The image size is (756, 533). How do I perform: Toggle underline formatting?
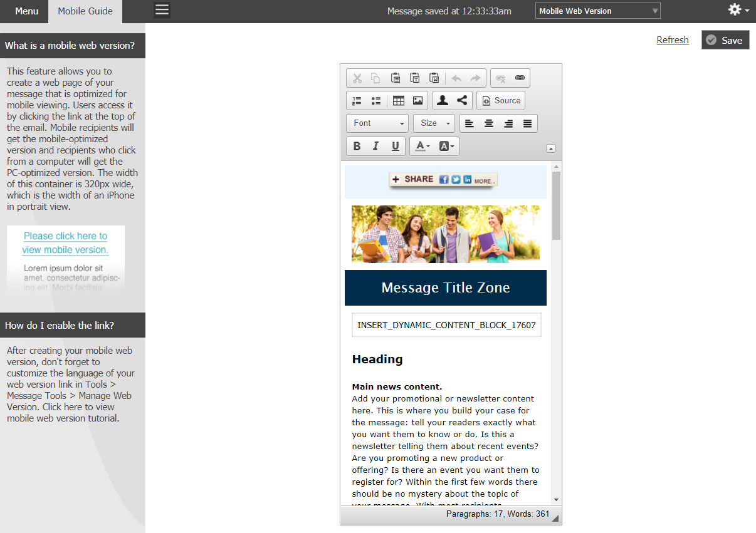point(396,147)
